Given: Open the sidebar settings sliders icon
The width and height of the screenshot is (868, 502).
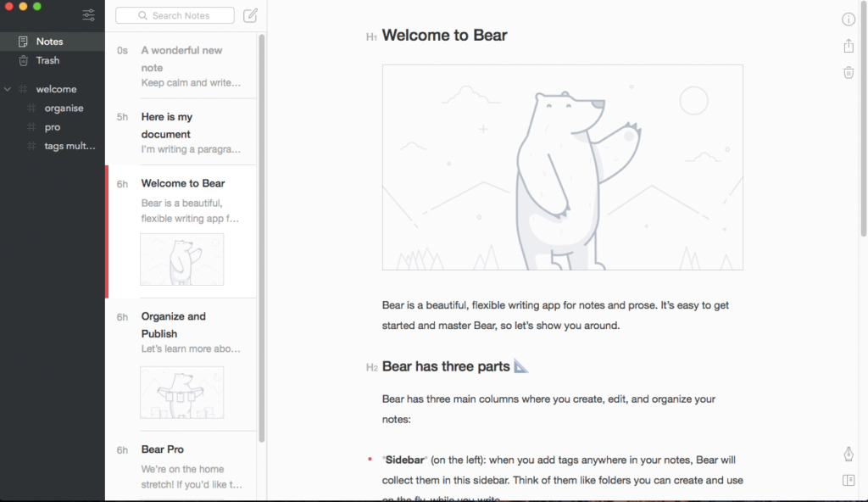Looking at the screenshot, I should (x=88, y=15).
